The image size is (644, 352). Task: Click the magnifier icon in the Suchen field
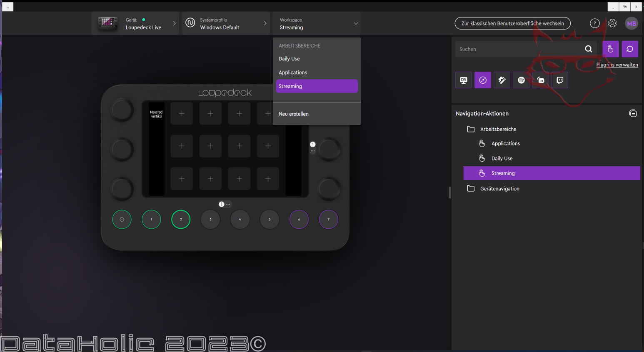[x=589, y=49]
